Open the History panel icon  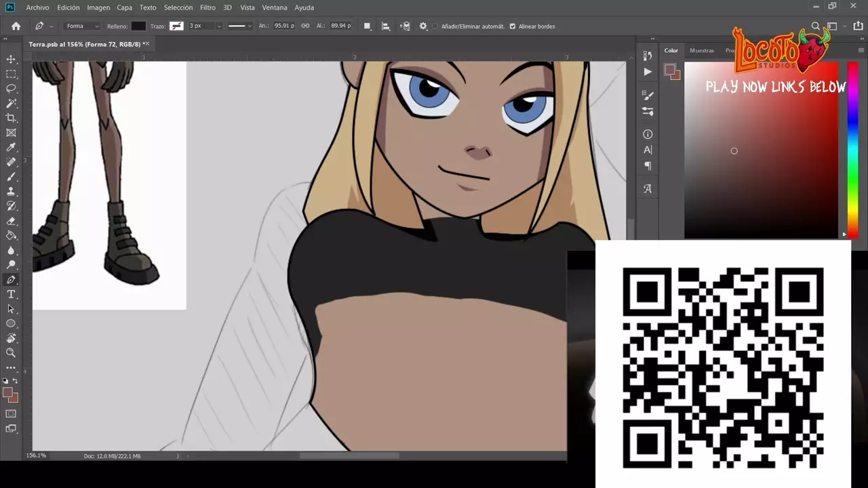(648, 56)
